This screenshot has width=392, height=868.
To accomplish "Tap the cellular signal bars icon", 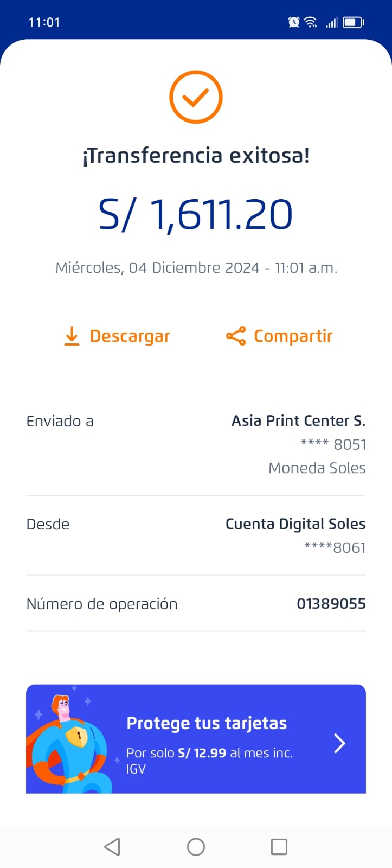I will (x=332, y=22).
